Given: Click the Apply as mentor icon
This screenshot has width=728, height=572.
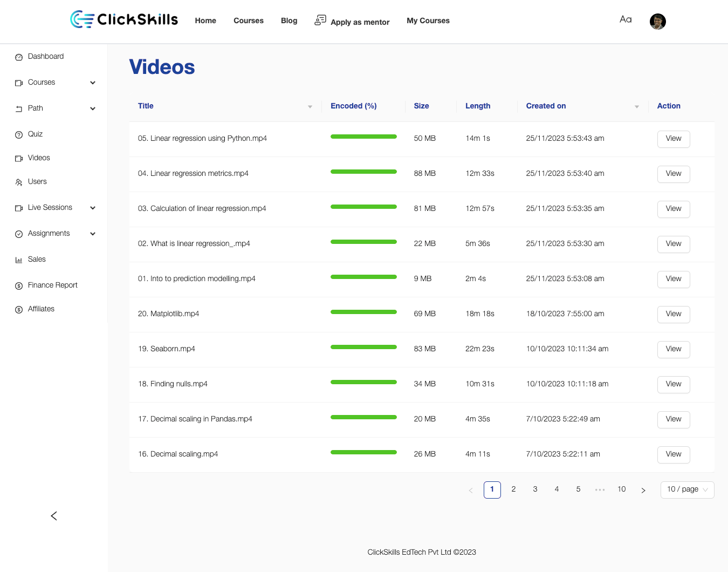Looking at the screenshot, I should coord(320,19).
